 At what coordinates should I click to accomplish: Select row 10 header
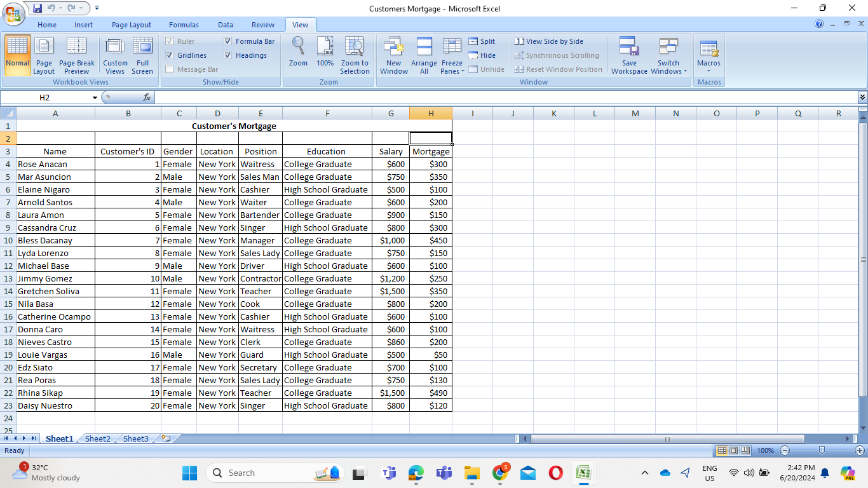pos(8,240)
